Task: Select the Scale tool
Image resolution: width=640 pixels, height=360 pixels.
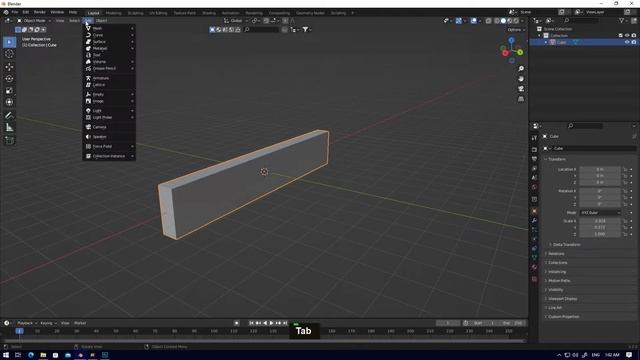Action: pos(9,91)
